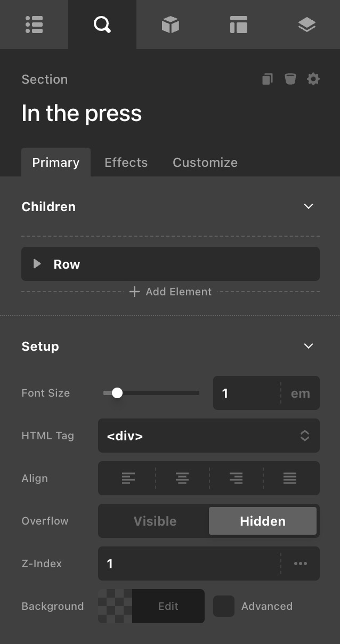This screenshot has height=644, width=340.
Task: Open section settings gear icon
Action: click(313, 79)
